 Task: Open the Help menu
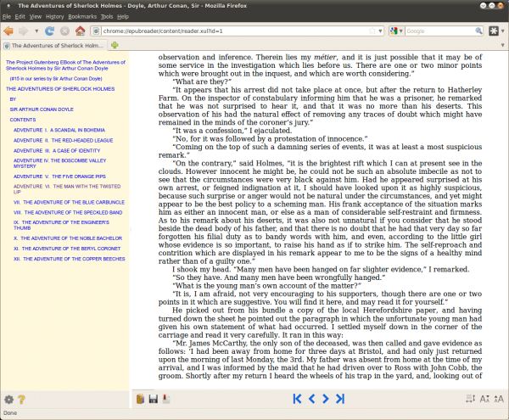click(x=123, y=17)
